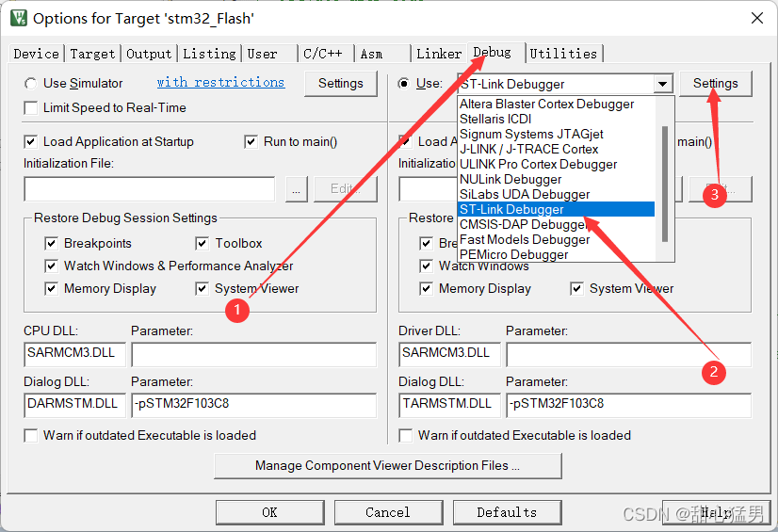778x532 pixels.
Task: Switch to the Target tab
Action: point(92,54)
